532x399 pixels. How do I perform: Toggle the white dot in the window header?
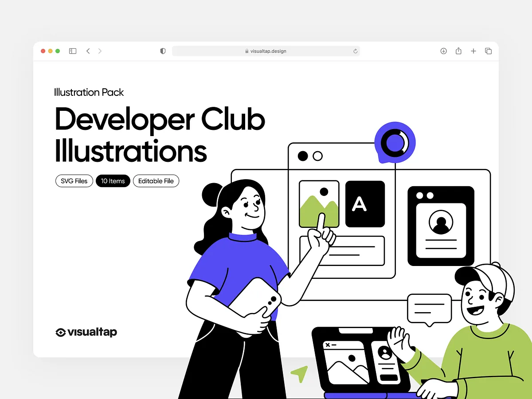317,156
